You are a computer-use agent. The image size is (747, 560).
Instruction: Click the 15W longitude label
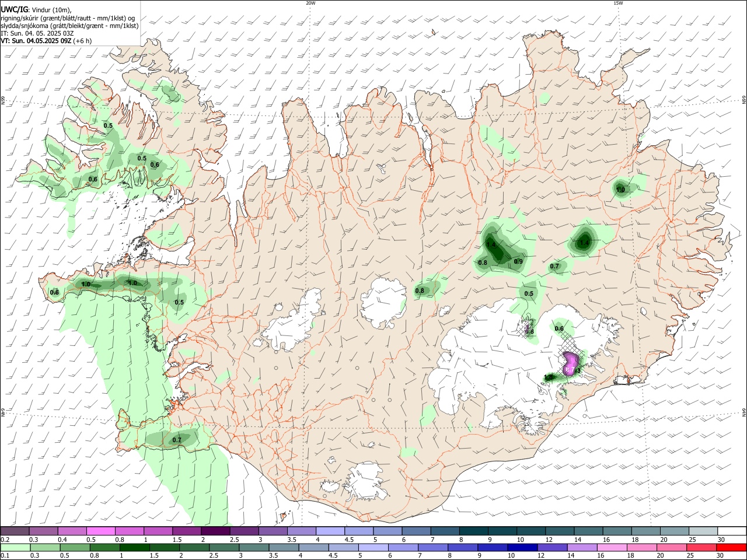click(618, 3)
